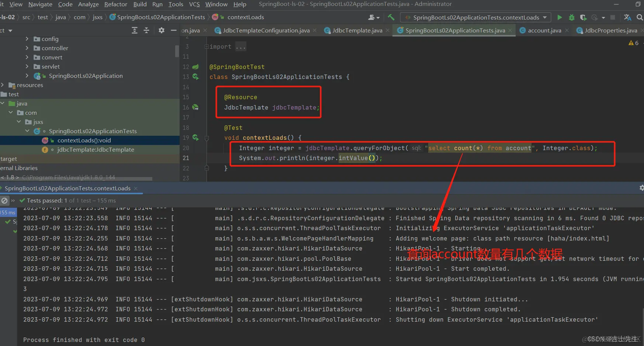644x346 pixels.
Task: Close the SpringBootLs02ApplicationTests.java editor tab
Action: click(510, 31)
